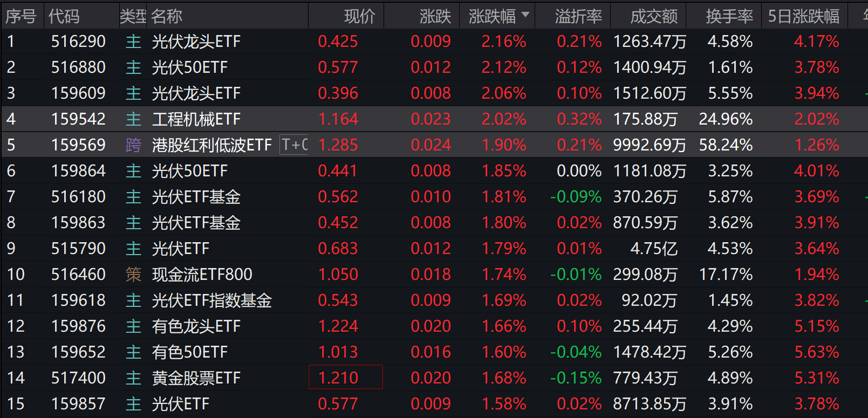Viewport: 868px width, 418px height.
Task: Click premium rate -0.09%
Action: [x=576, y=197]
